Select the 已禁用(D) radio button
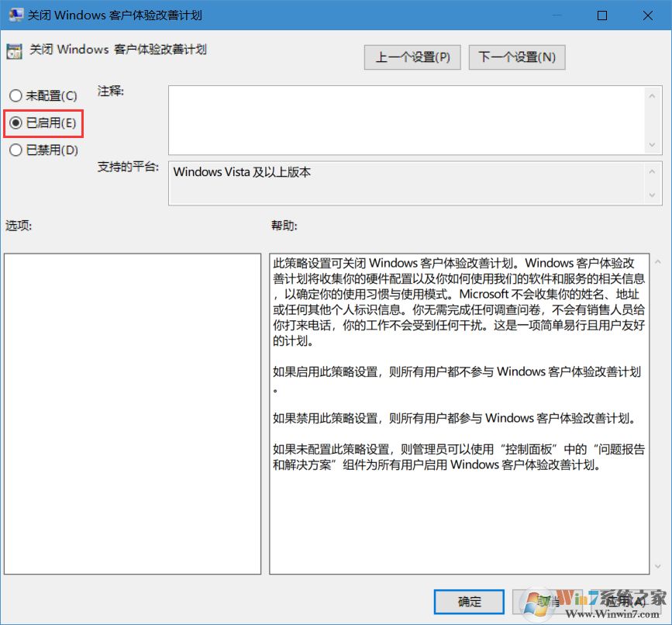The image size is (672, 625). 16,150
